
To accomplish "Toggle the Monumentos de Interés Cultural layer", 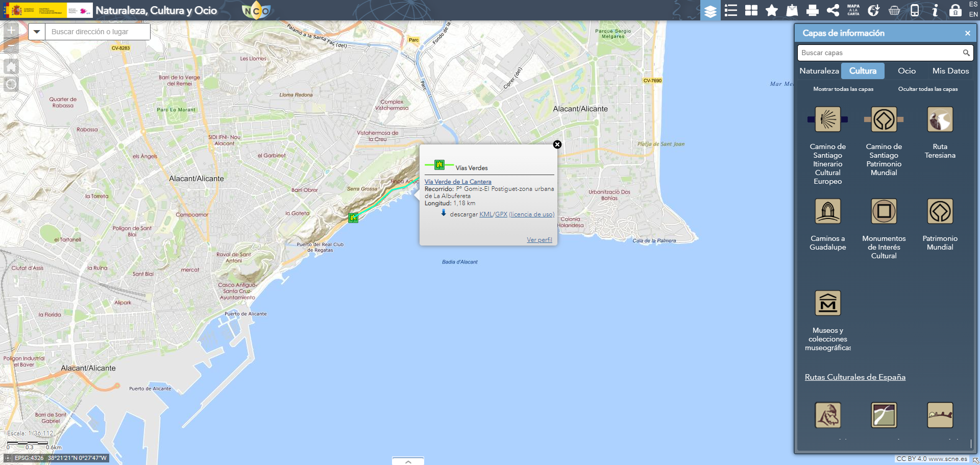I will click(x=884, y=211).
